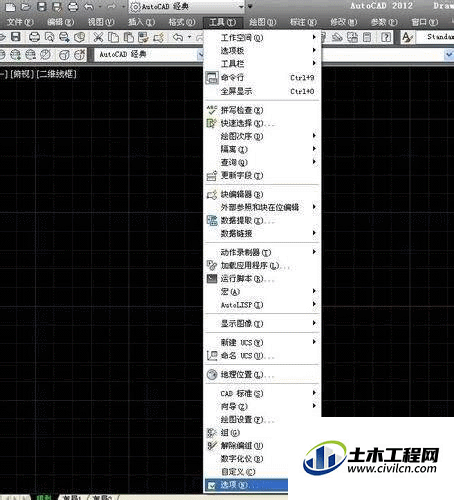Image resolution: width=454 pixels, height=500 pixels.
Task: Click the cube-shaped icon in second toolbar row
Action: click(x=64, y=55)
